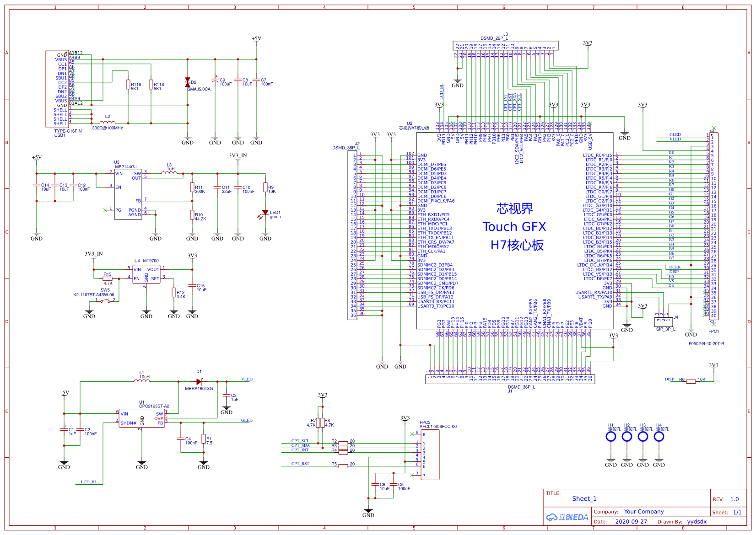756x535 pixels.
Task: Click the H7核心板 core board symbol U2
Action: pyautogui.click(x=515, y=229)
